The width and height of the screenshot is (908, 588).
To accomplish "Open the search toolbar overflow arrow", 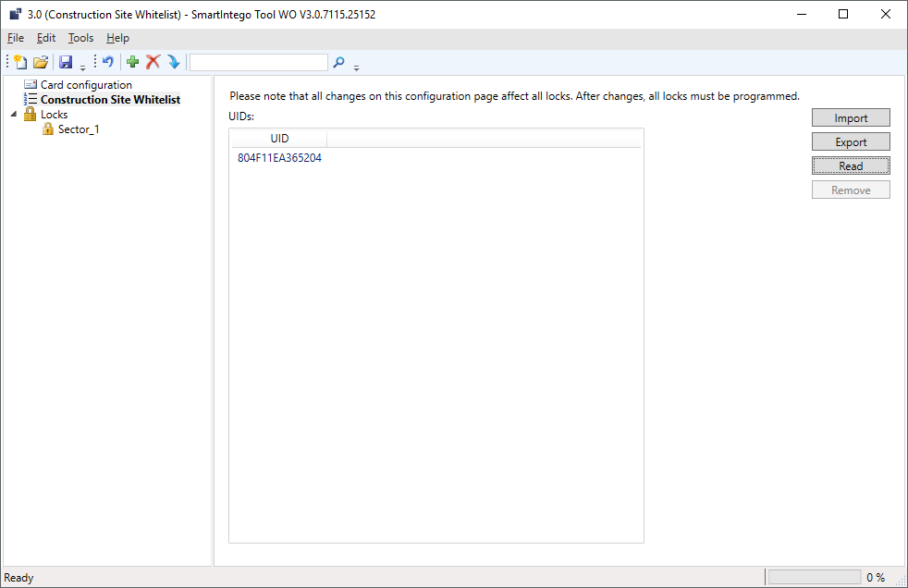I will pos(357,67).
